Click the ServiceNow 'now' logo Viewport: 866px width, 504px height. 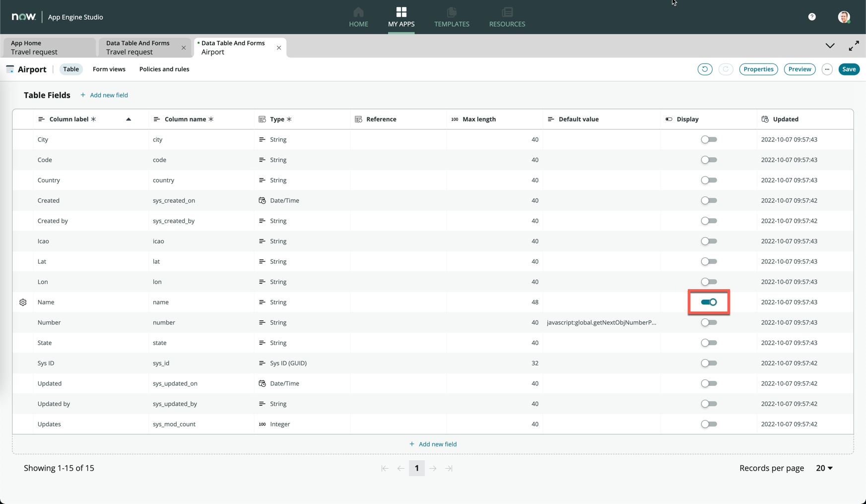(x=24, y=17)
